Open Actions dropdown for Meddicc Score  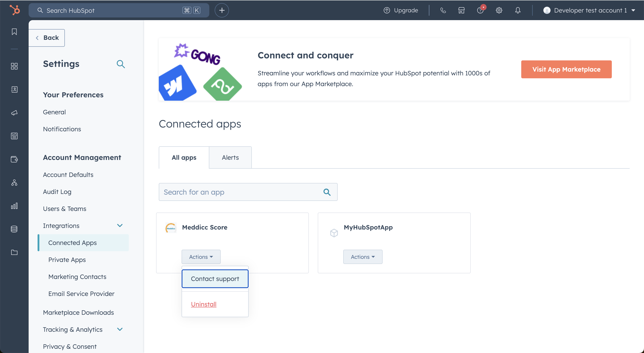(201, 257)
